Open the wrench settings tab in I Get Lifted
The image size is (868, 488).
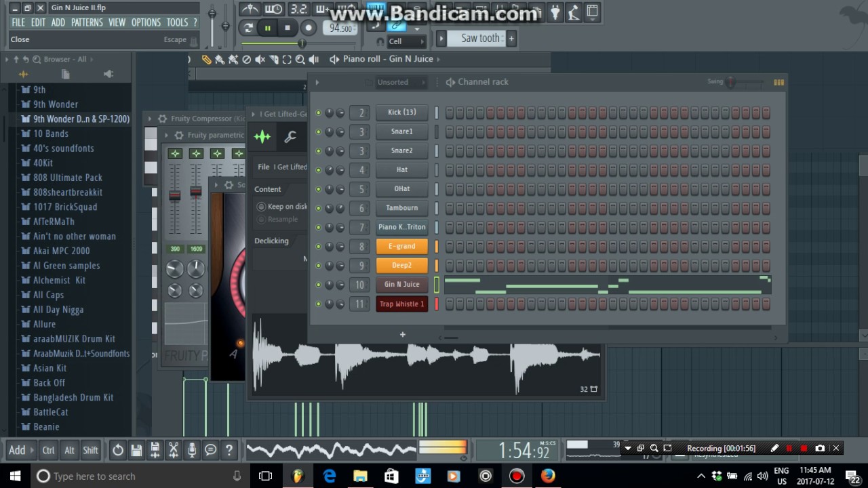coord(290,138)
